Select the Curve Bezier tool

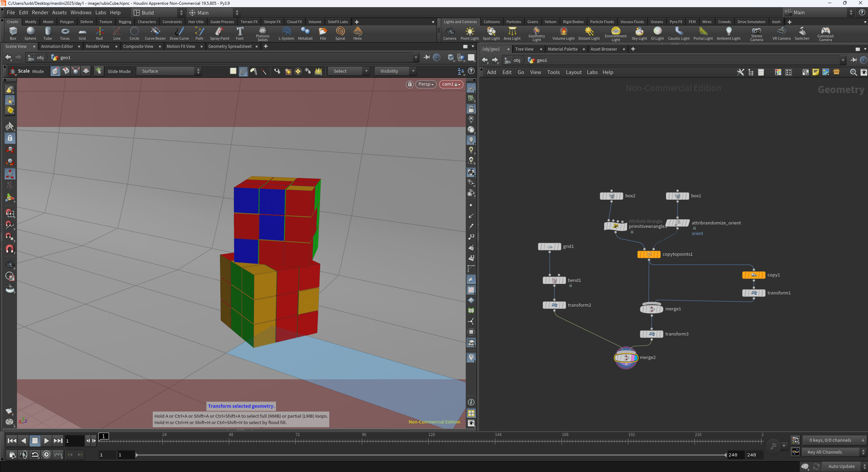155,33
